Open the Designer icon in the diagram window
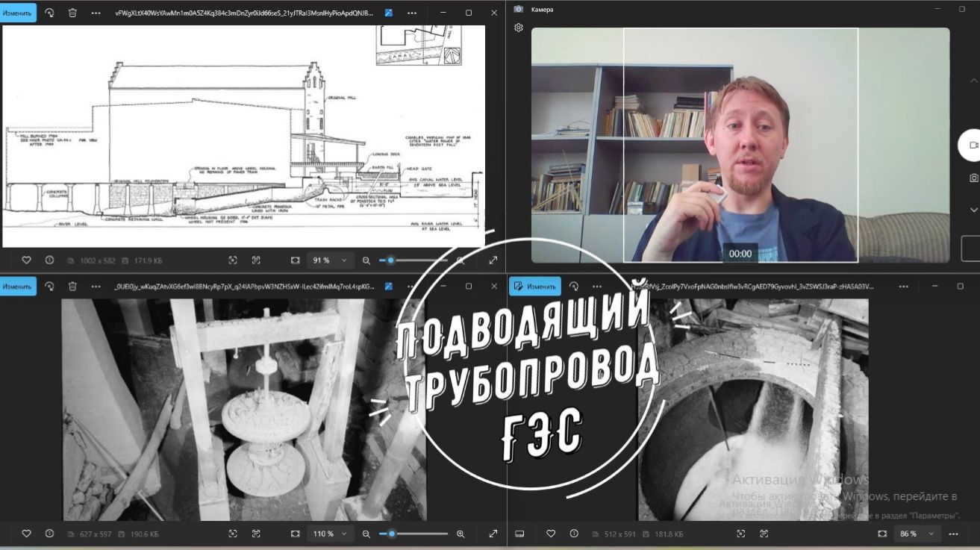980x550 pixels. (x=389, y=13)
